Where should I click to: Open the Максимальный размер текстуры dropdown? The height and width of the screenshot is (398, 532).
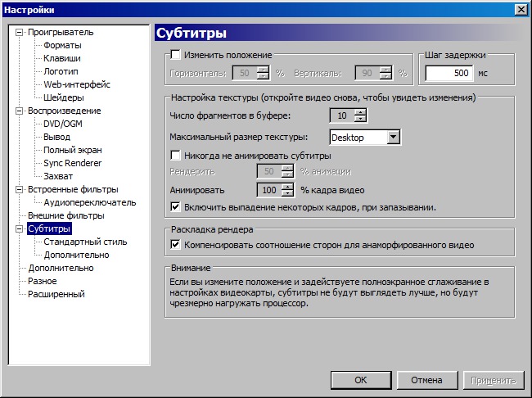tap(393, 137)
